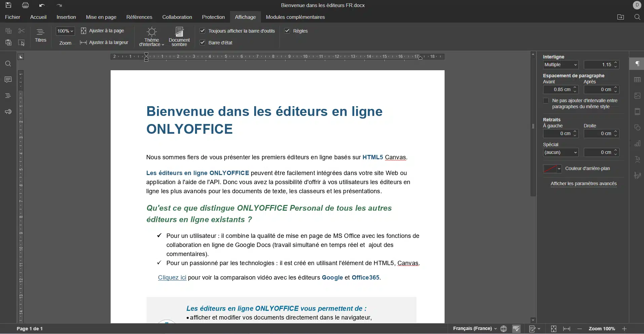Click the user avatar D icon
The width and height of the screenshot is (644, 334).
pyautogui.click(x=637, y=5)
